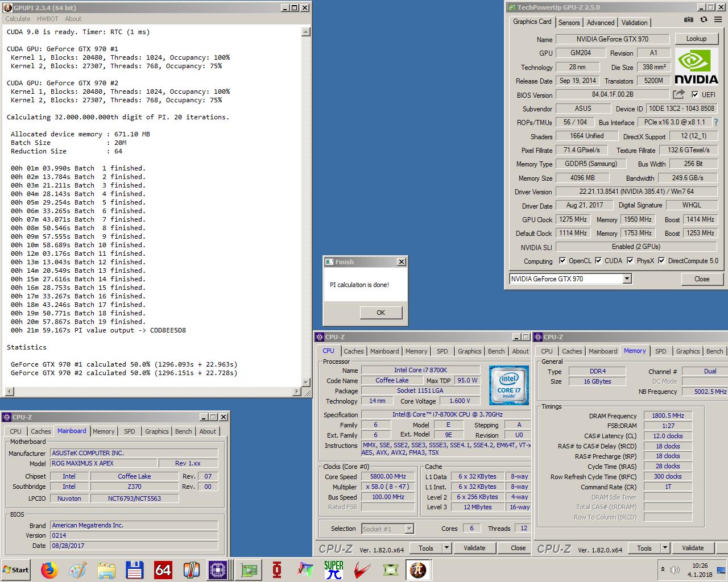This screenshot has width=728, height=582.
Task: Open the GPU selector dropdown in GPU-Z
Action: 627,279
